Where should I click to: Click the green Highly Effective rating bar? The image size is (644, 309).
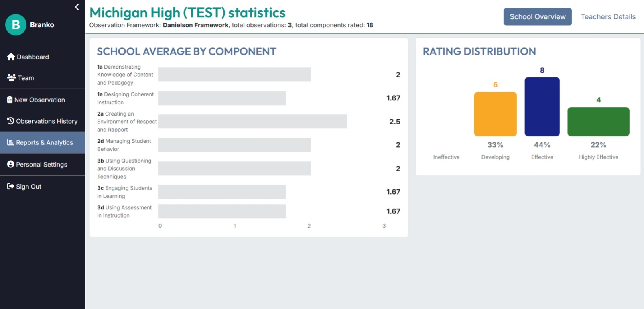pos(598,122)
